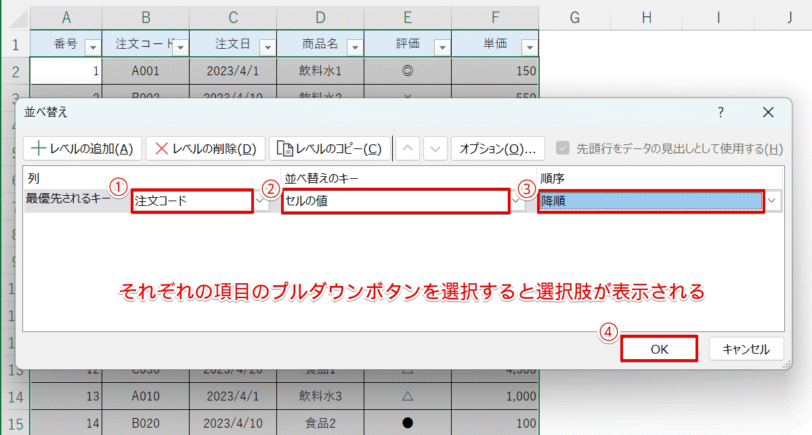Click the 100 price cell in row 15
The width and height of the screenshot is (812, 435).
[x=495, y=424]
